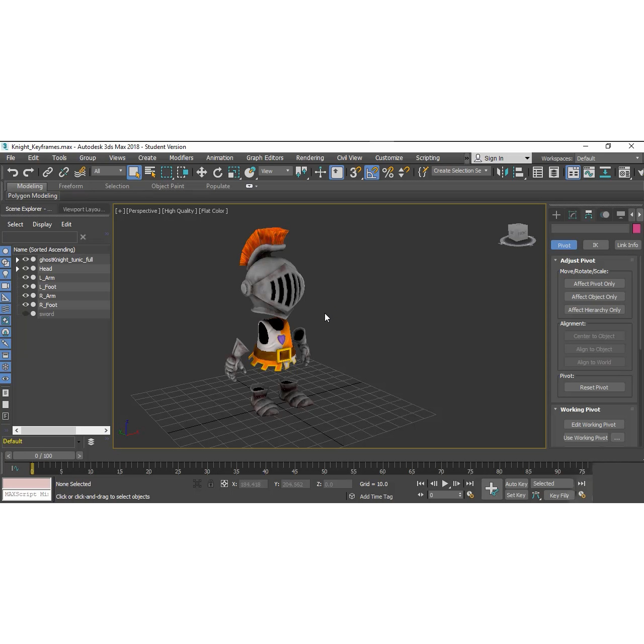Click the Affect Pivot Only button
The width and height of the screenshot is (644, 644).
point(594,284)
